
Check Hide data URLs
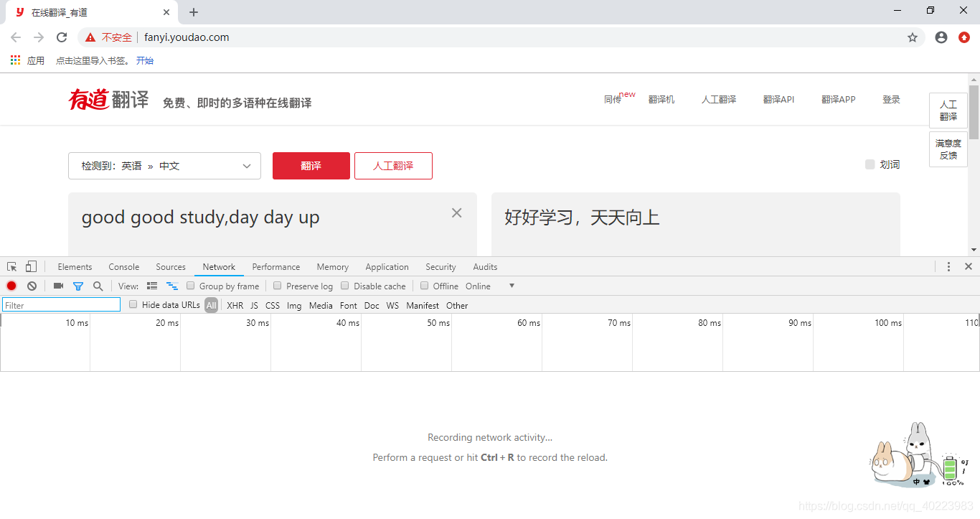pos(133,304)
